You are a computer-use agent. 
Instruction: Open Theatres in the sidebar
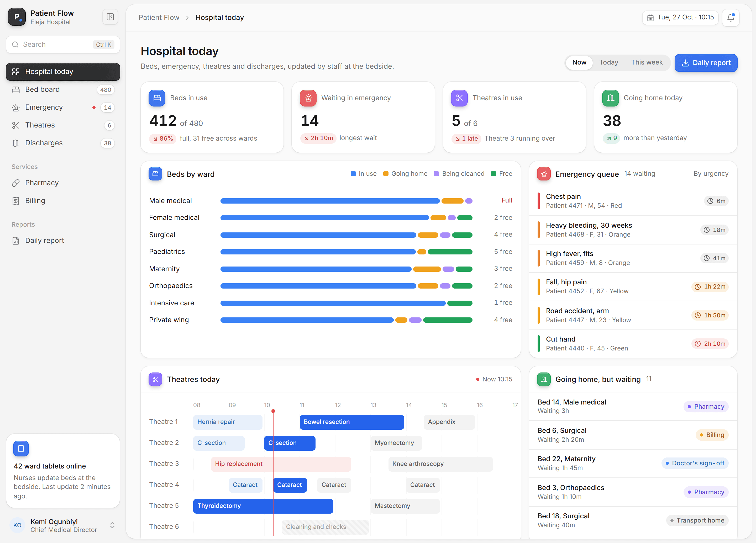pyautogui.click(x=63, y=125)
